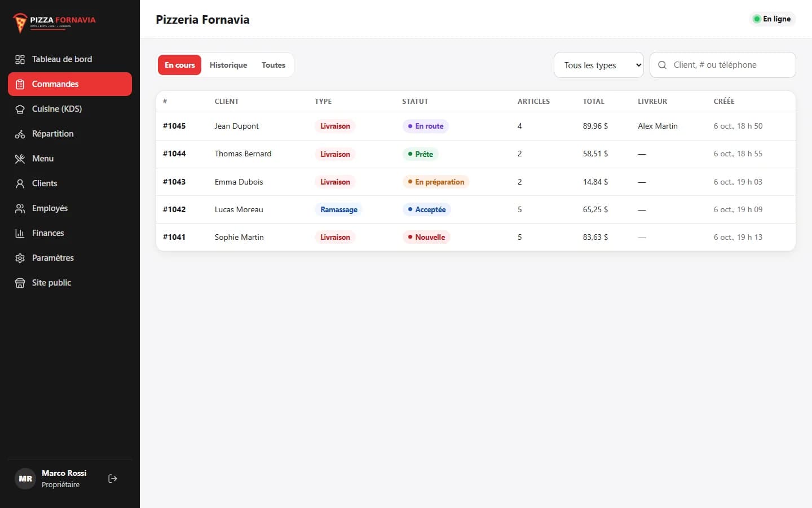Click the Nouvelle status badge
Viewport: 812px width, 508px height.
[x=426, y=237]
